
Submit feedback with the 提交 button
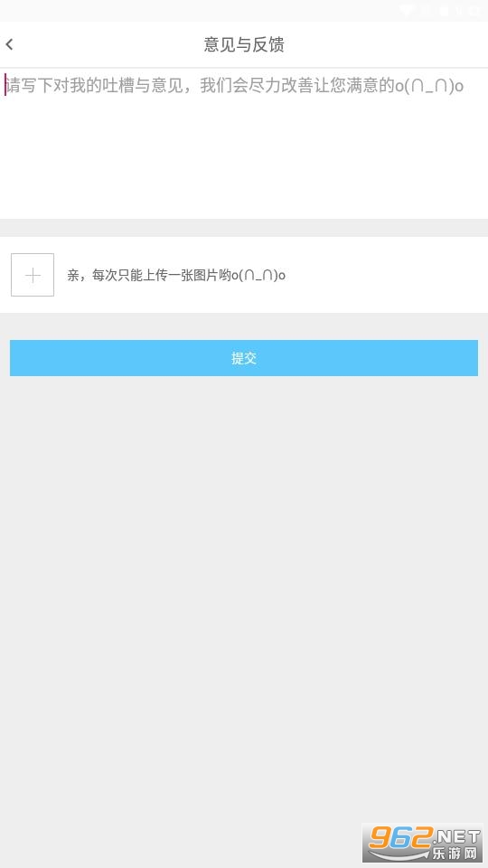click(x=244, y=358)
